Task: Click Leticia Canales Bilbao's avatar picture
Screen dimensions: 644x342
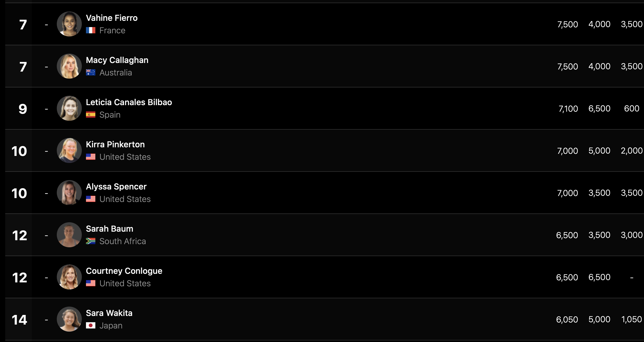Action: click(69, 108)
